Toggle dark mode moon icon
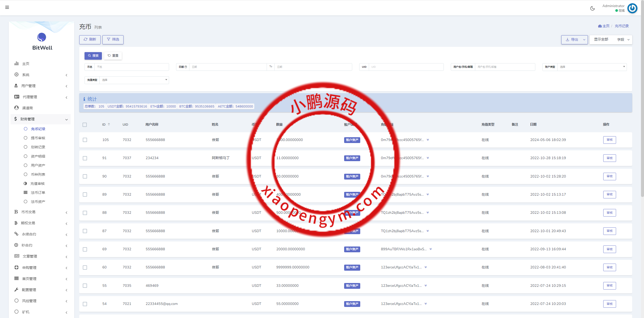 tap(592, 8)
